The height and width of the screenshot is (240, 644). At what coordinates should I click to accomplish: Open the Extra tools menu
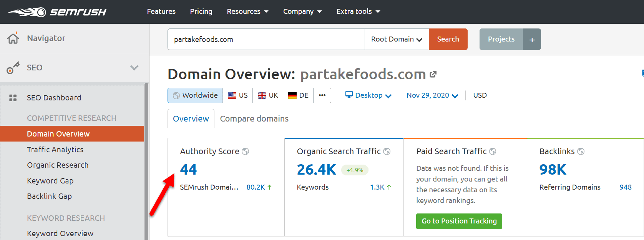point(358,12)
